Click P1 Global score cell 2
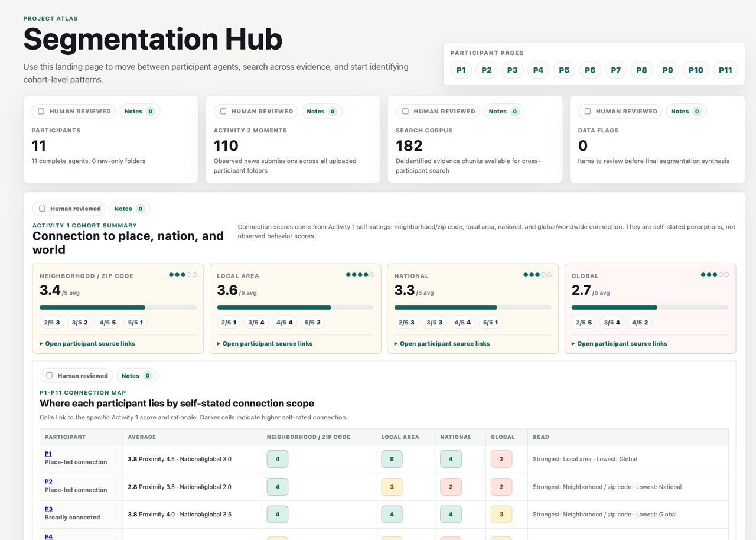Viewport: 756px width, 540px height. [x=501, y=459]
